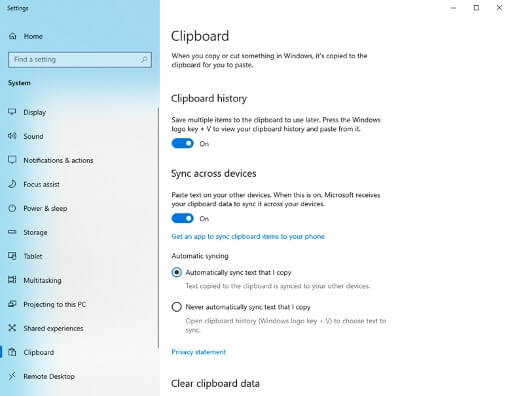Open the Remote Desktop icon
The height and width of the screenshot is (396, 508).
[x=12, y=376]
